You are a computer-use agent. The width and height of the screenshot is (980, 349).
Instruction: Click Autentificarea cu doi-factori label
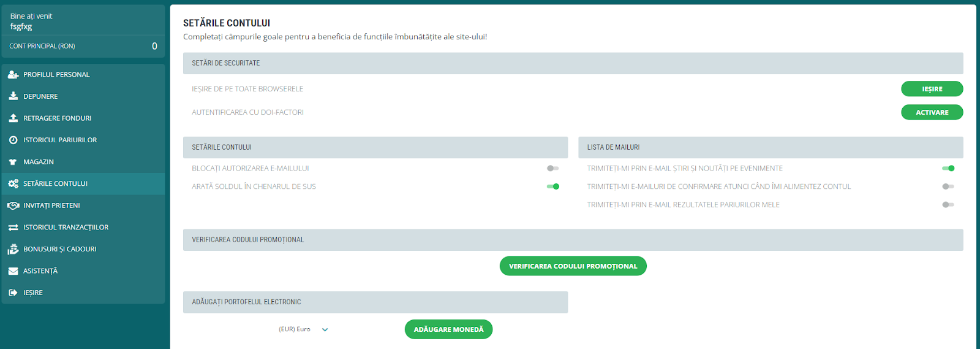247,112
